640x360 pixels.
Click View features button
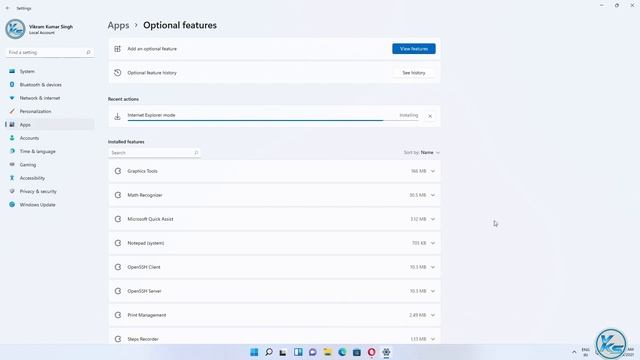413,49
